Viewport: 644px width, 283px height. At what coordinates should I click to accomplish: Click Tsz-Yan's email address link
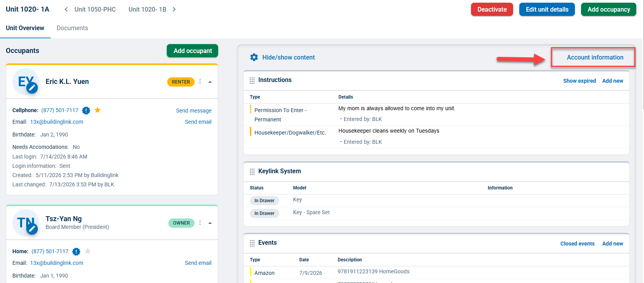[x=57, y=263]
